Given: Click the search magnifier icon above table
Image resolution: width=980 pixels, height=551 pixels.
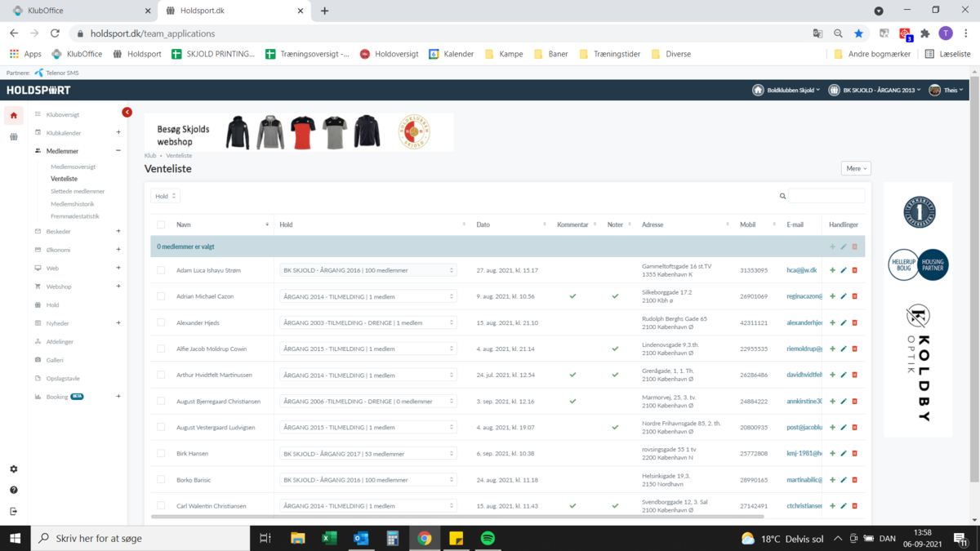Looking at the screenshot, I should (x=782, y=196).
